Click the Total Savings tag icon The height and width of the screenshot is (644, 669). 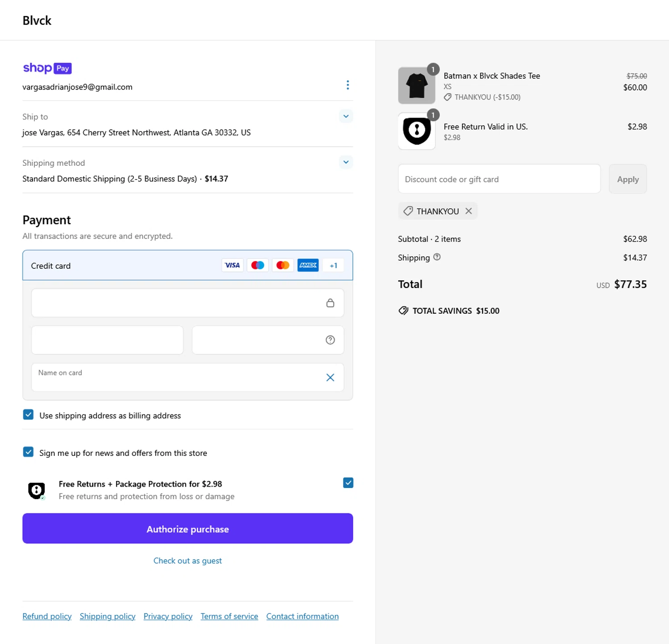[403, 311]
